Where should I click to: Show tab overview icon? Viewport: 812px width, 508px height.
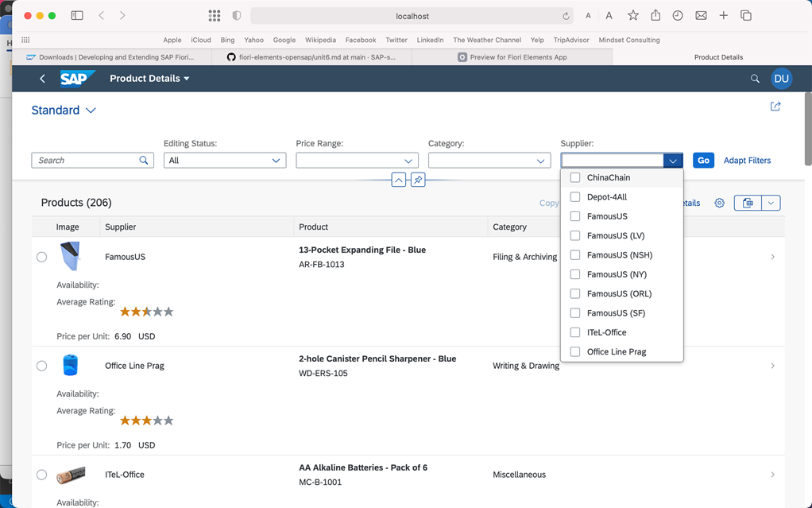coord(746,16)
